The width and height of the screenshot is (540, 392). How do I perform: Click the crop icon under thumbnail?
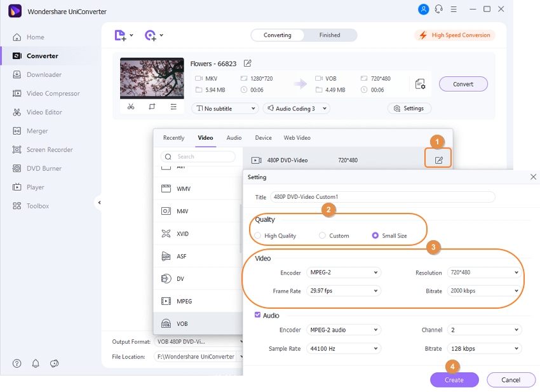point(152,107)
